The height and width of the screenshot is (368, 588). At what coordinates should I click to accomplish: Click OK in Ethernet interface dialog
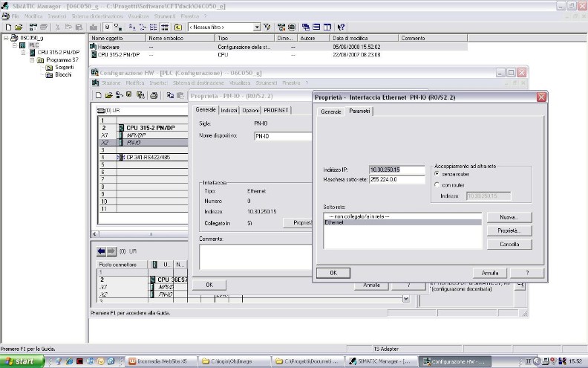333,273
